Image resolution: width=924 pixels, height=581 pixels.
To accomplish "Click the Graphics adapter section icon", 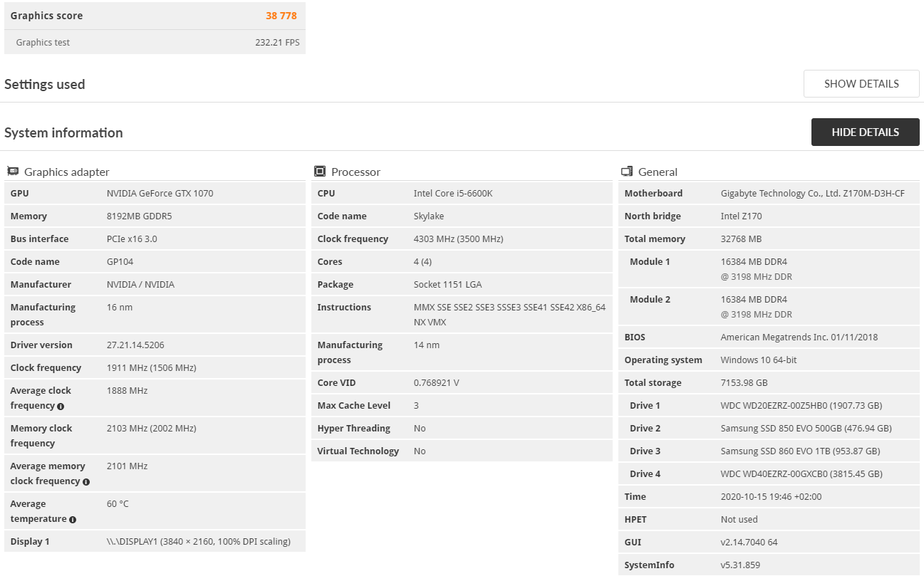I will pyautogui.click(x=13, y=172).
